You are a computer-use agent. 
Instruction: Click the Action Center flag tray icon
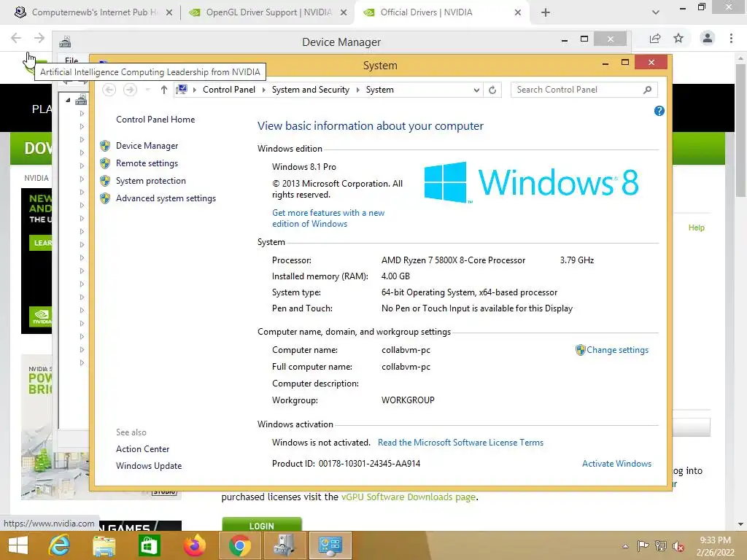click(643, 545)
